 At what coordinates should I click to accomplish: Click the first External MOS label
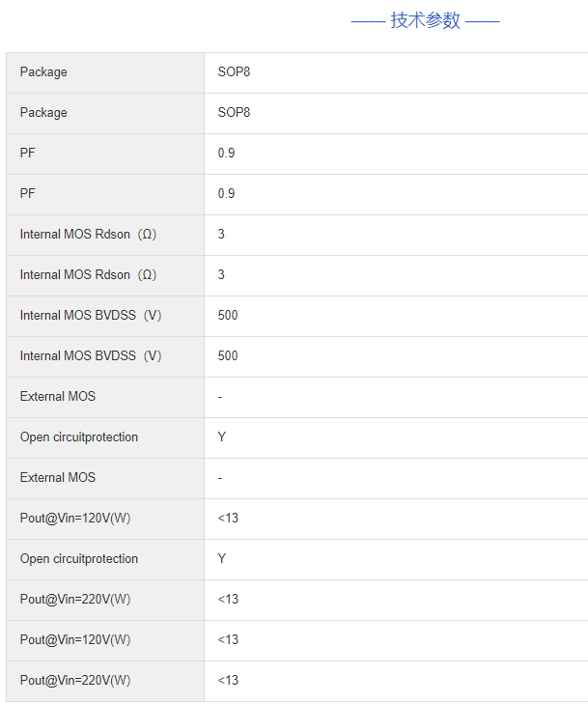[x=58, y=397]
